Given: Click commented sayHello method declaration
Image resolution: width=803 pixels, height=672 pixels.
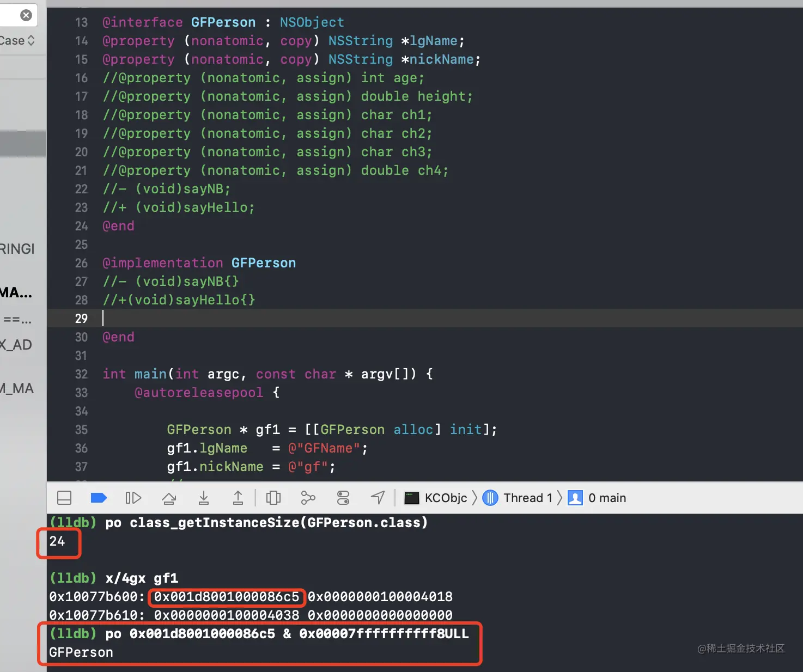Looking at the screenshot, I should 179,207.
